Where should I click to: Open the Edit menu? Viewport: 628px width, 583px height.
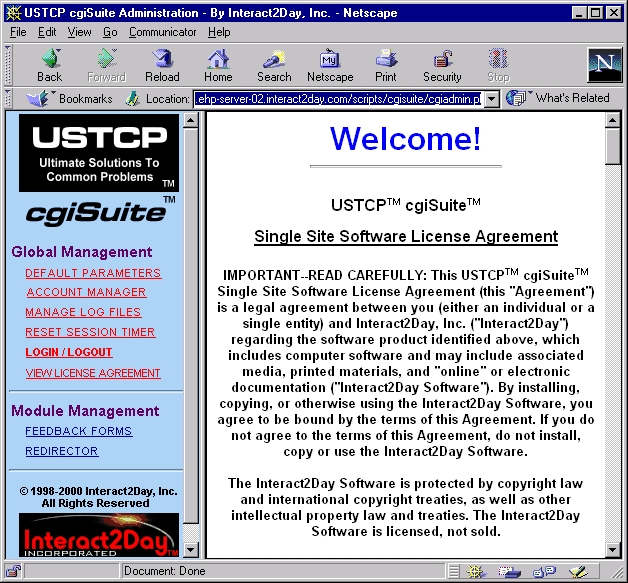47,32
